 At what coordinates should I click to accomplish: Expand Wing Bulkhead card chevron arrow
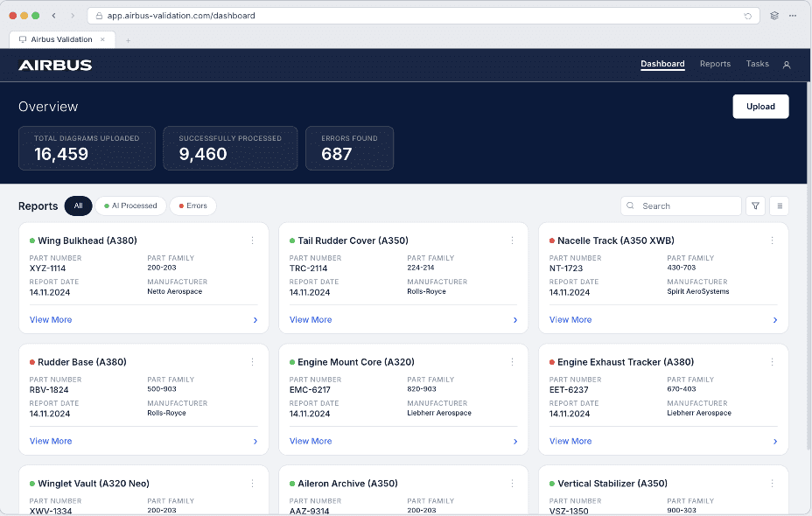[x=255, y=320]
